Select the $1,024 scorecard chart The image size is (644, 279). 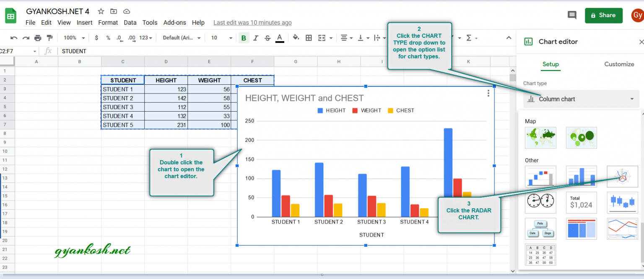pyautogui.click(x=582, y=202)
